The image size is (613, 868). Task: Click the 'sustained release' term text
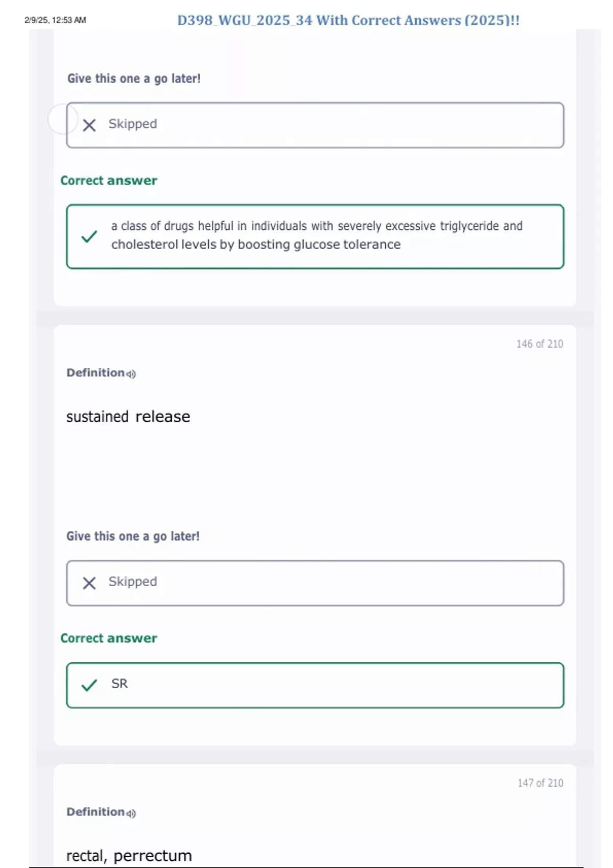tap(128, 417)
